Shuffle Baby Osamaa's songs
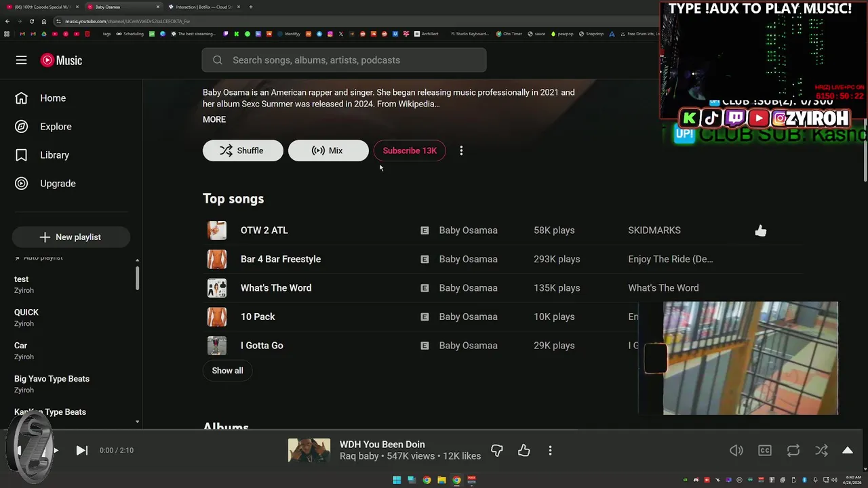This screenshot has width=868, height=488. click(x=243, y=150)
